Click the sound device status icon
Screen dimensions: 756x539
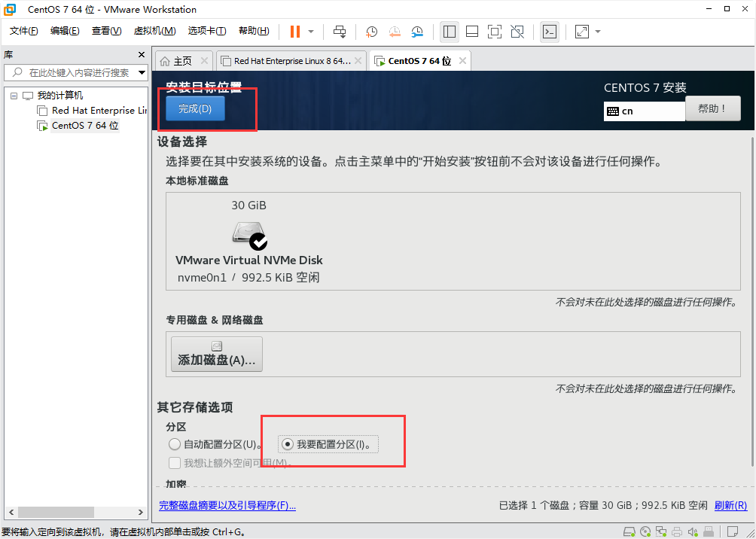tap(694, 531)
